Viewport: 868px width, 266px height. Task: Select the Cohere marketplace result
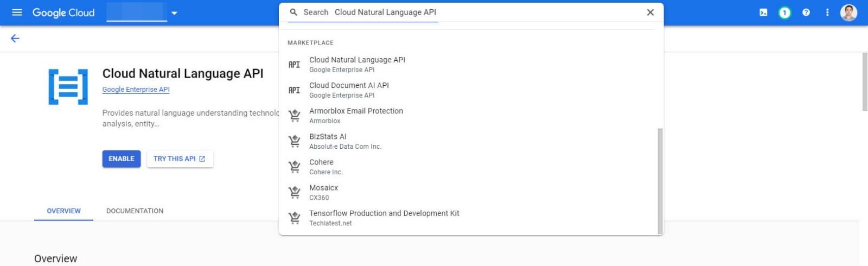[x=321, y=167]
